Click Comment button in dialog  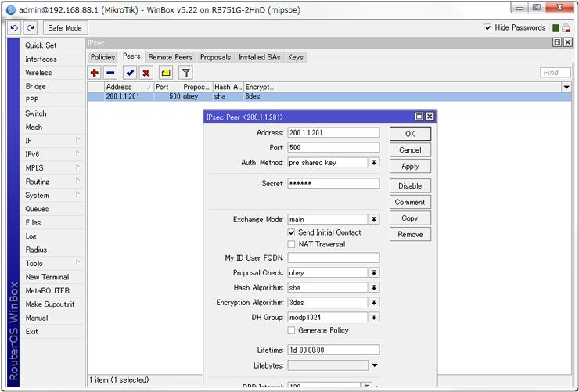pyautogui.click(x=410, y=203)
